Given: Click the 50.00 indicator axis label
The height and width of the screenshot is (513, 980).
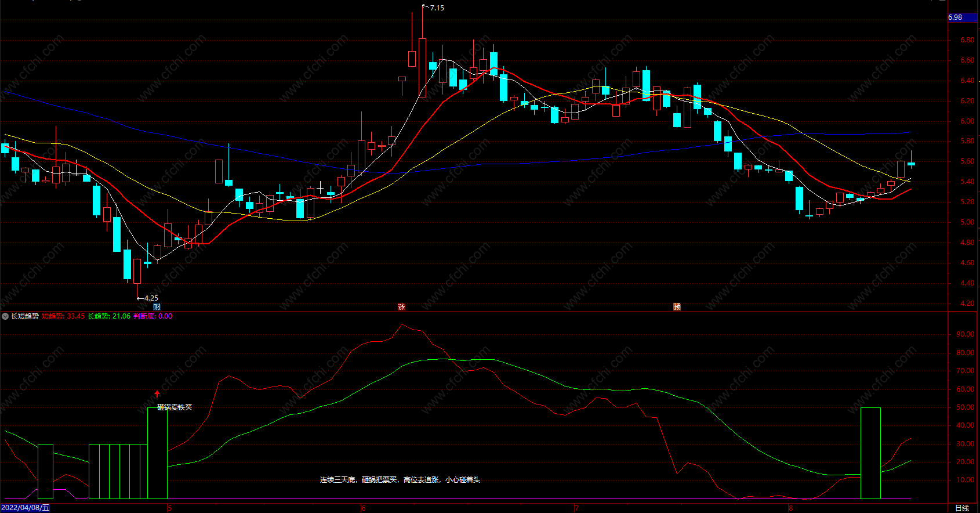Looking at the screenshot, I should 966,407.
